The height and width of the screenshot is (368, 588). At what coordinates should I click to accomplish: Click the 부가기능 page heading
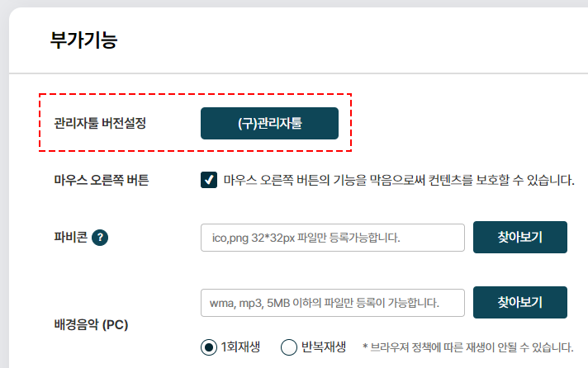[84, 40]
